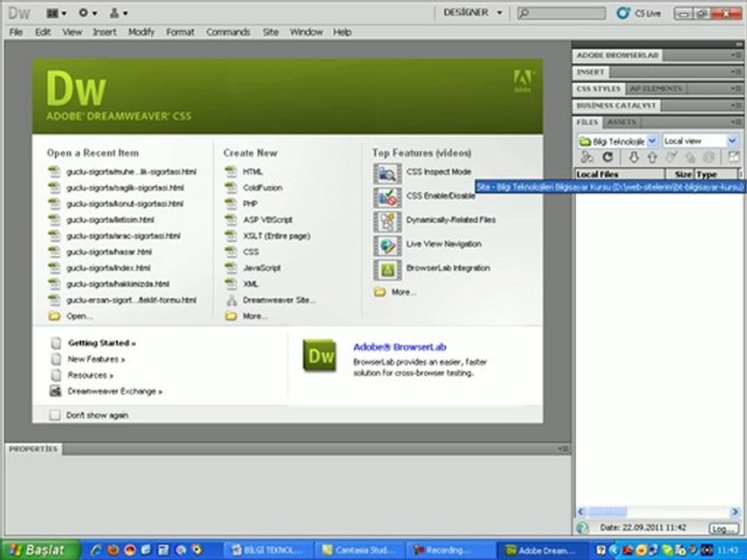Open CSS Styles panel options menu
This screenshot has height=560, width=747.
coord(736,89)
